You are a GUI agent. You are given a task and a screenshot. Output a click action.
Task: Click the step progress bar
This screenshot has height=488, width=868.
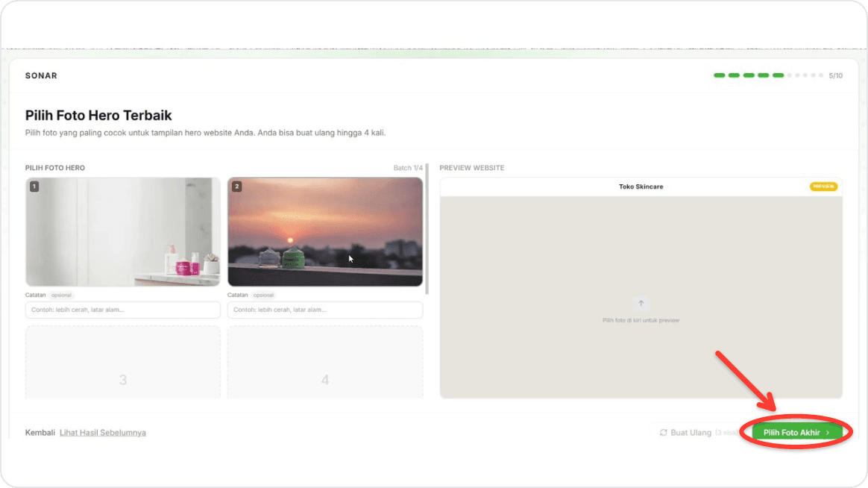768,75
